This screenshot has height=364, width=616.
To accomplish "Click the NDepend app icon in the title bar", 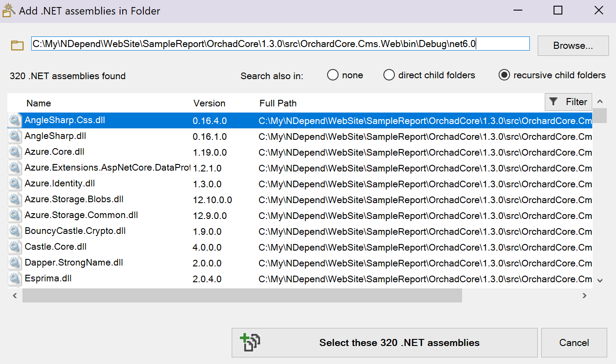I will 9,11.
